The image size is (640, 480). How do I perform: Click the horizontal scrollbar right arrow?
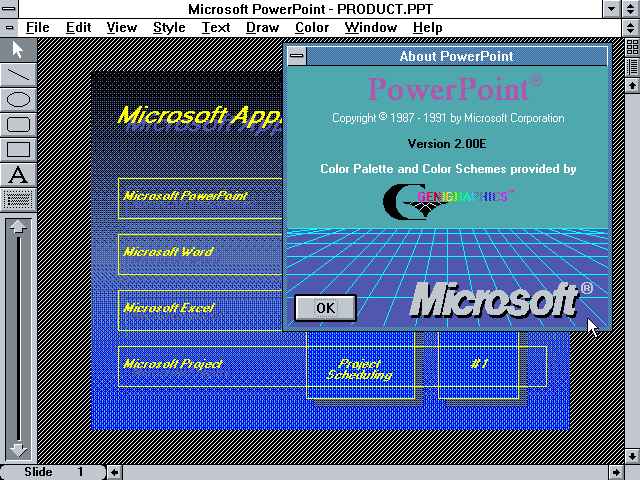click(616, 473)
